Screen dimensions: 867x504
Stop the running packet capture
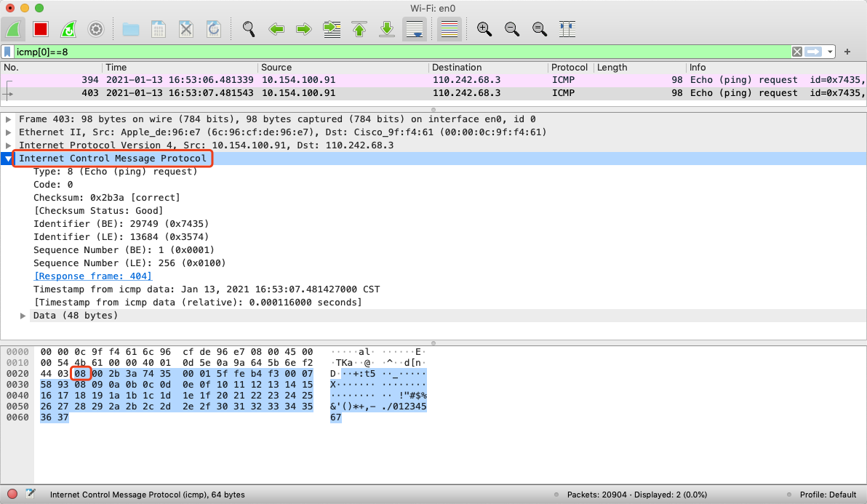coord(40,29)
